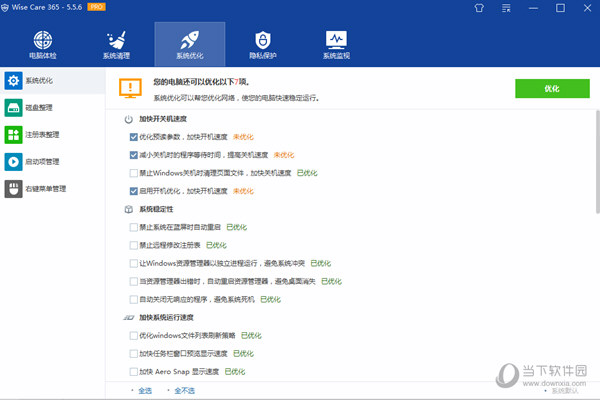Click the 加快系统运行速度 section heading
Viewport: 600px width, 400px height.
coord(166,318)
